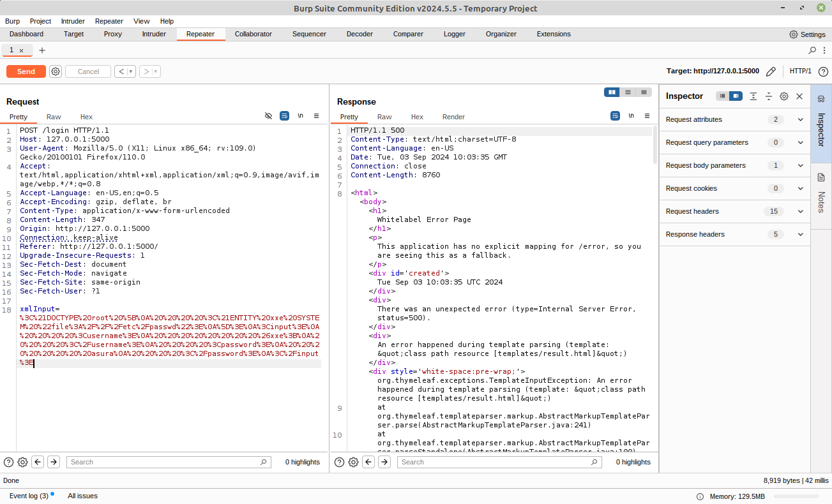Open the Intruder menu in the menu bar
Image resolution: width=832 pixels, height=504 pixels.
(73, 21)
